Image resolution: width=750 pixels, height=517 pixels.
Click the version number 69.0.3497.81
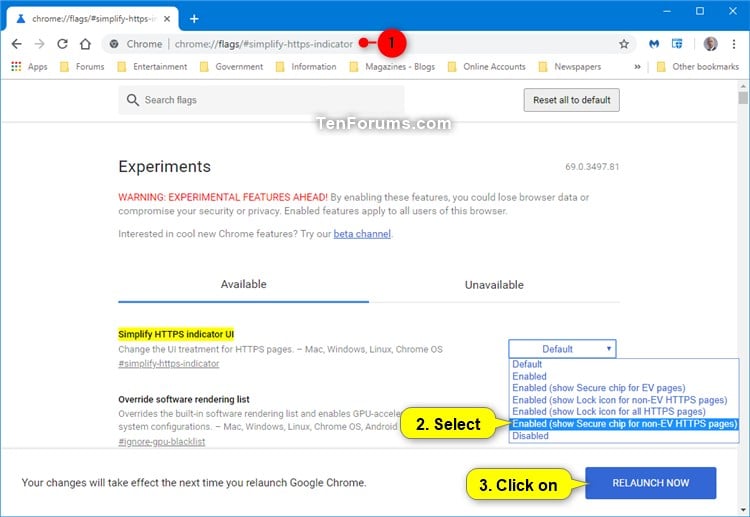[592, 167]
